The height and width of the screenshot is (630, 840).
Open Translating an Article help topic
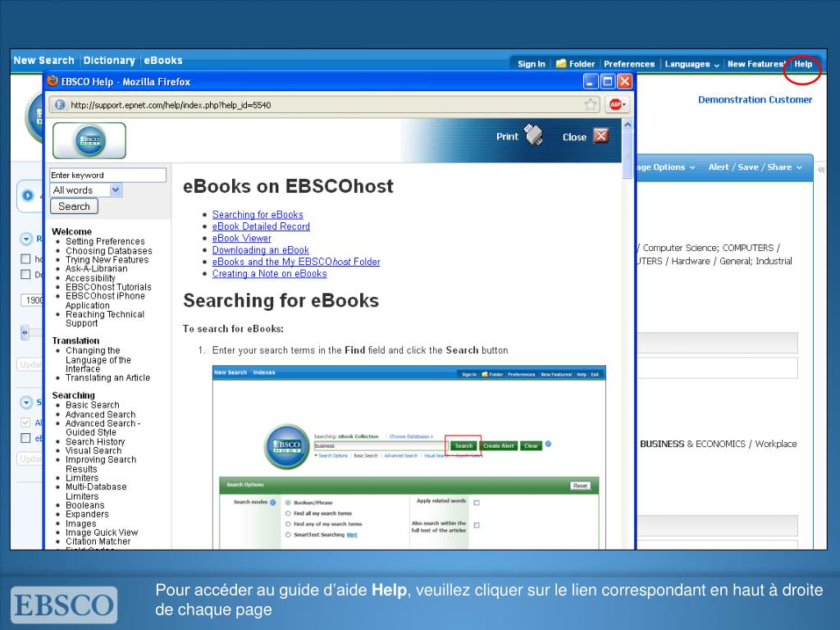pos(107,377)
